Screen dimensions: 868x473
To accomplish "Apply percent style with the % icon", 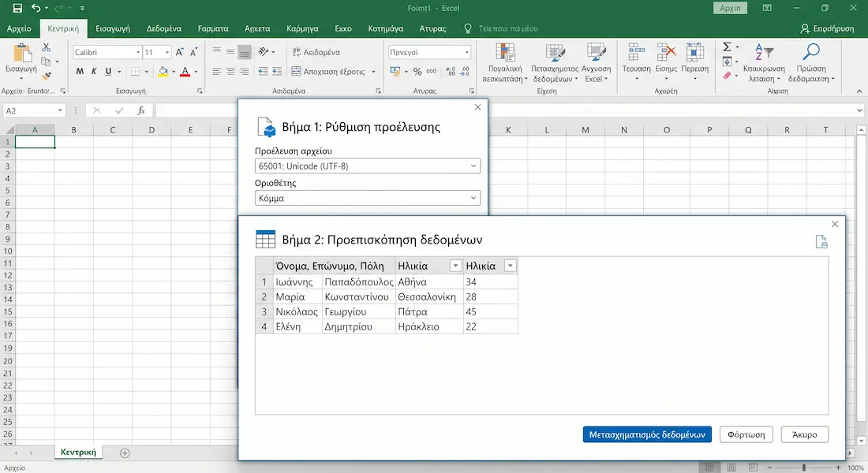I will pos(417,72).
